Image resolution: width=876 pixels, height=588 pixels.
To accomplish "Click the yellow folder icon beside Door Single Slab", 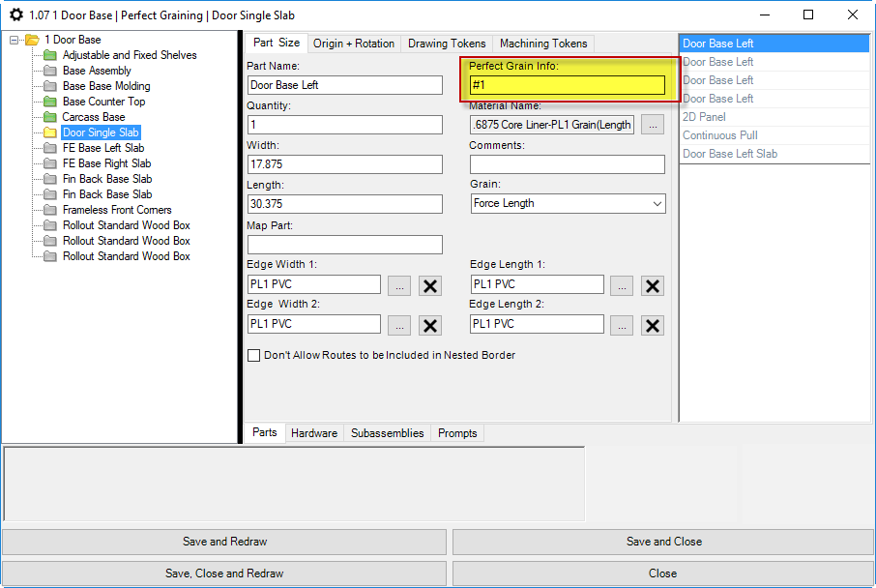I will pyautogui.click(x=50, y=132).
